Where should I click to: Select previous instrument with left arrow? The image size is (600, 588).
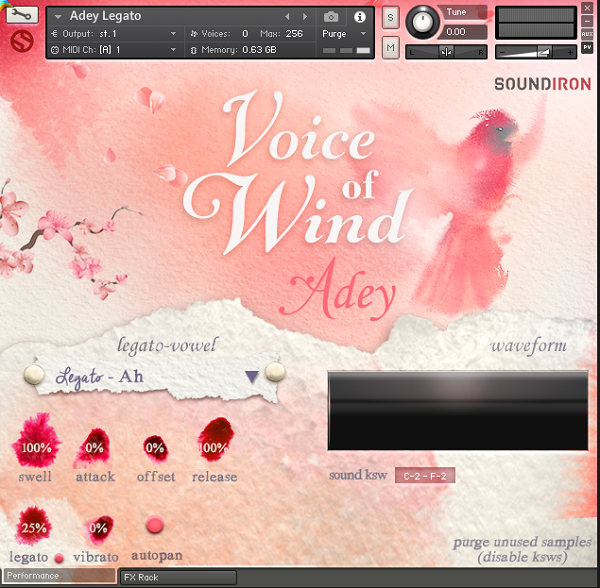(287, 16)
